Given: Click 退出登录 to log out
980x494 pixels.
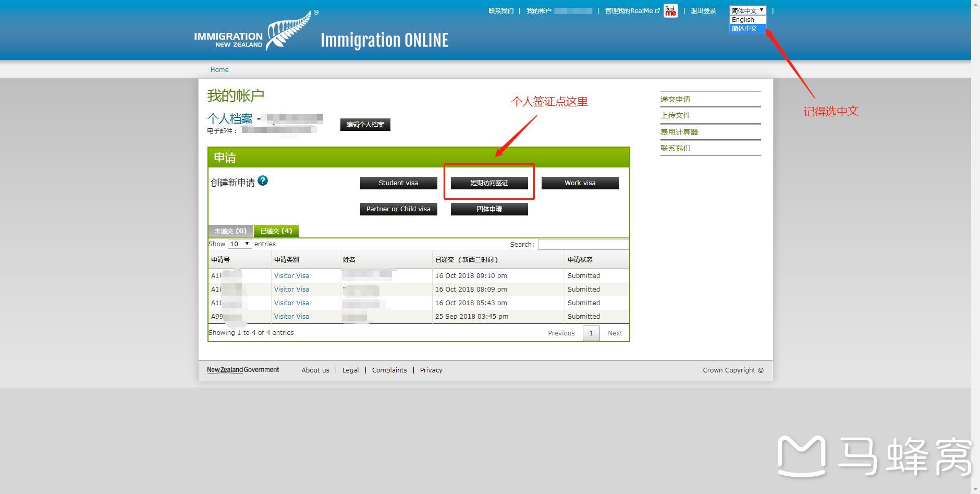Looking at the screenshot, I should tap(703, 11).
